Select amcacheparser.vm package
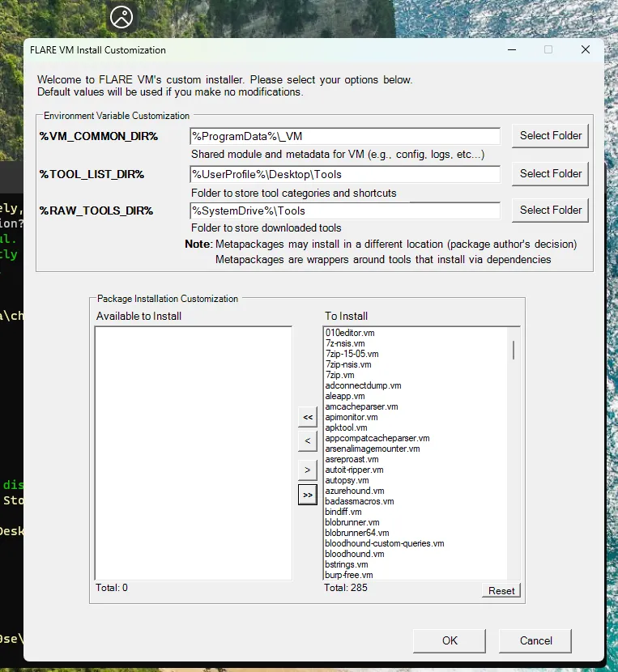The height and width of the screenshot is (672, 618). coord(361,406)
